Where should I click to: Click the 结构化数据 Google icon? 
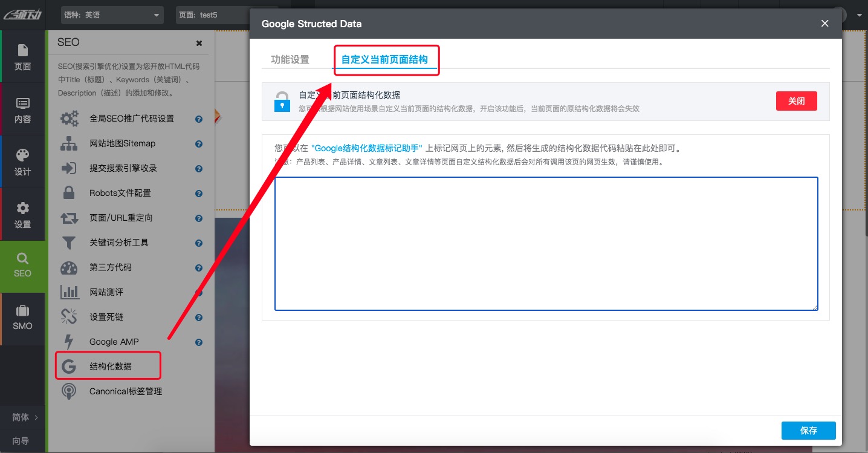pyautogui.click(x=69, y=365)
